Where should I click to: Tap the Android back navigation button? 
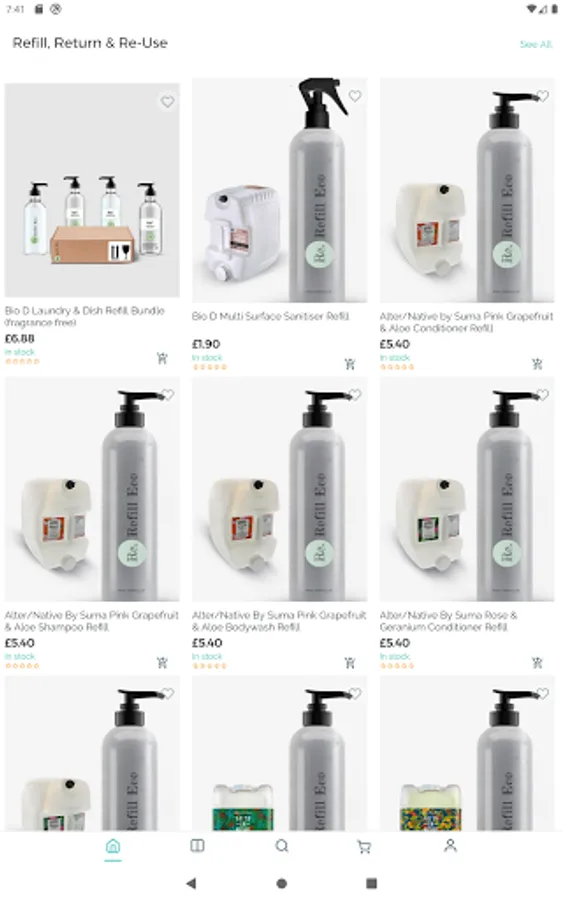192,883
